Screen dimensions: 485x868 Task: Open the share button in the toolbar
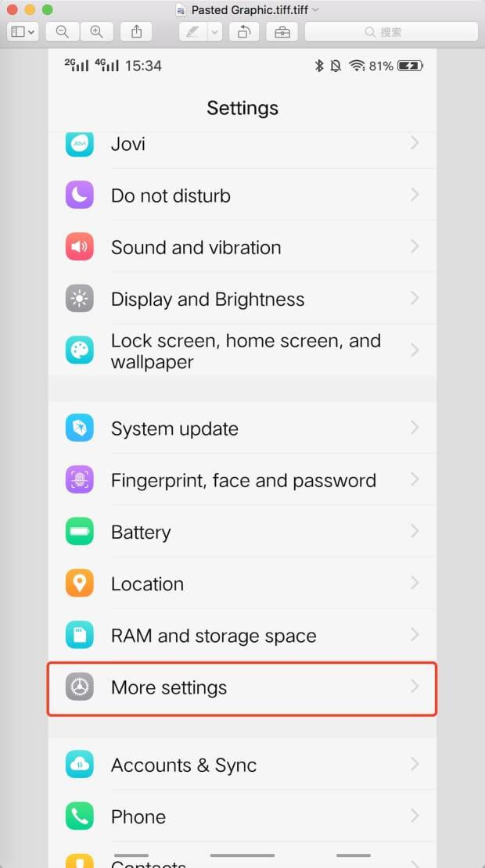(x=137, y=31)
